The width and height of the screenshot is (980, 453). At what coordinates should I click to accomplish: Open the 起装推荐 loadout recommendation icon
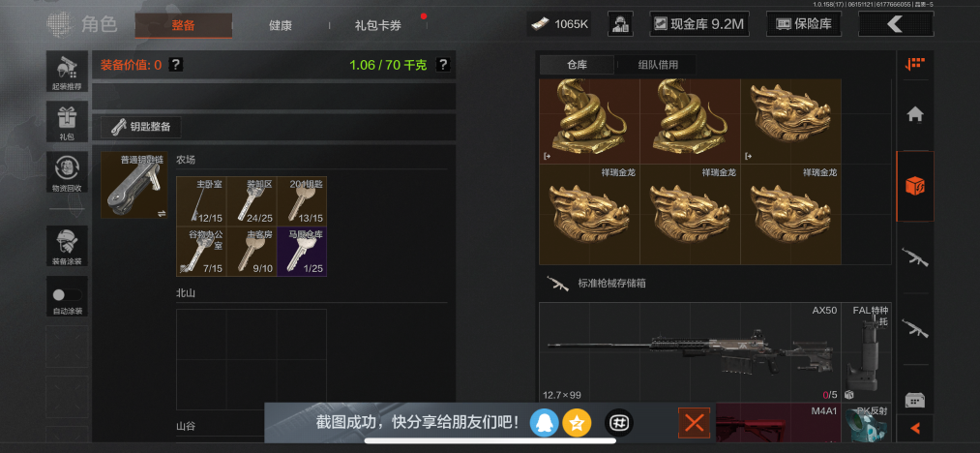(67, 72)
